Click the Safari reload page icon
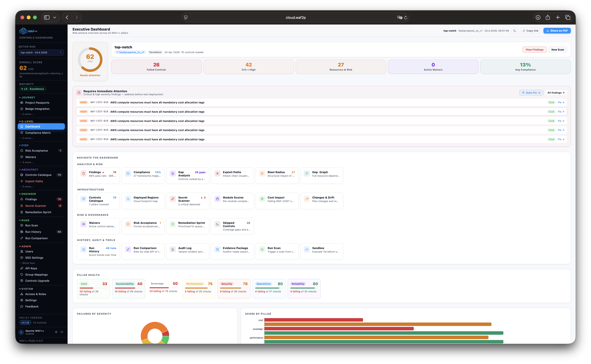 [x=405, y=17]
